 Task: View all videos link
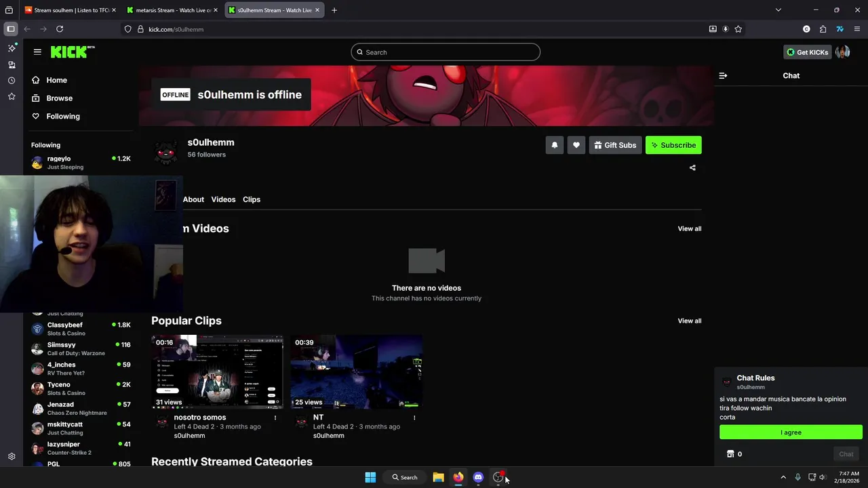click(x=690, y=228)
